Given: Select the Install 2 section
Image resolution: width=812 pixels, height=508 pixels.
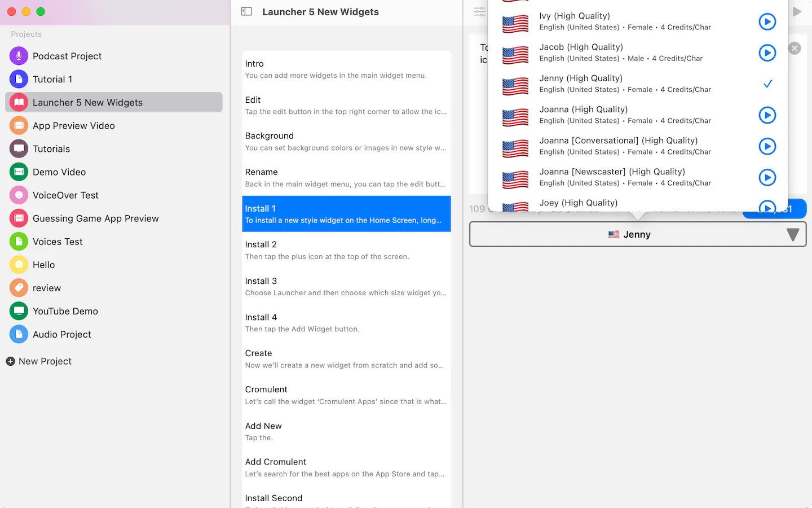Looking at the screenshot, I should [346, 250].
